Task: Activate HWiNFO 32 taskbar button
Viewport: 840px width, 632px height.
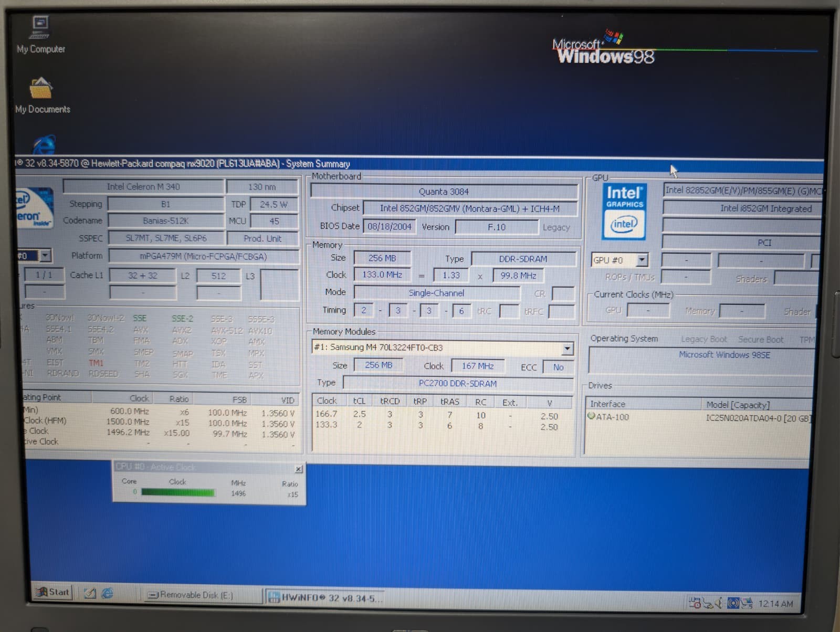Action: pyautogui.click(x=325, y=598)
